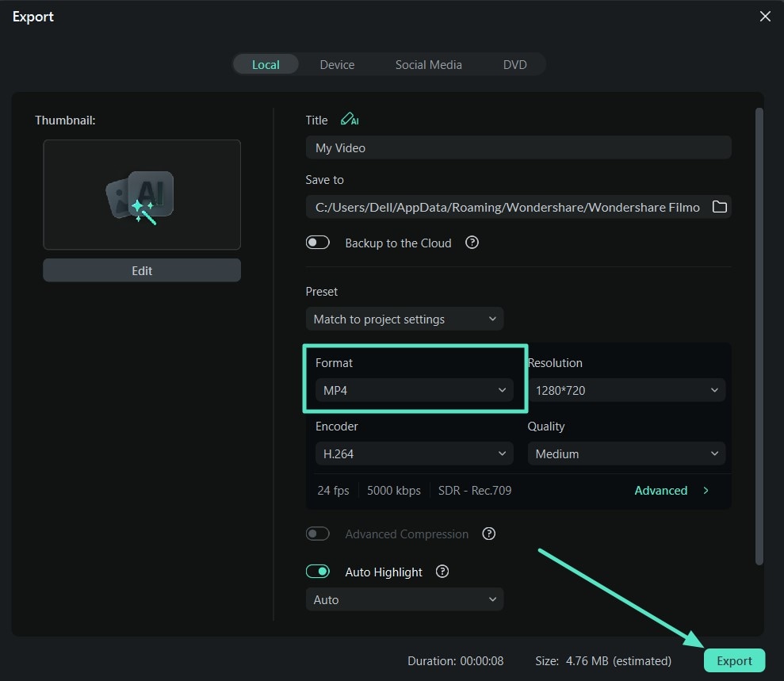Image resolution: width=784 pixels, height=681 pixels.
Task: Open the Advanced settings link
Action: pos(672,491)
